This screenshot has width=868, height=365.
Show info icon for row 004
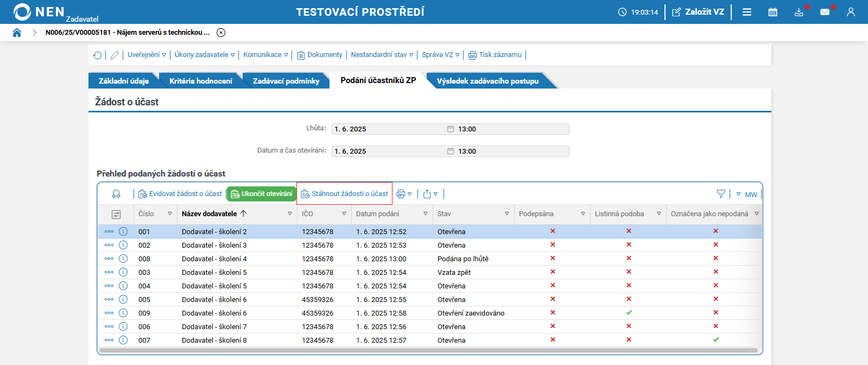[x=123, y=286]
